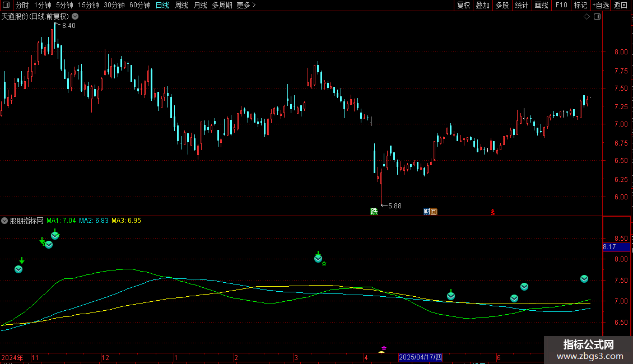Click the MA3: 6.95 indicator value
633x364 pixels.
tap(126, 221)
